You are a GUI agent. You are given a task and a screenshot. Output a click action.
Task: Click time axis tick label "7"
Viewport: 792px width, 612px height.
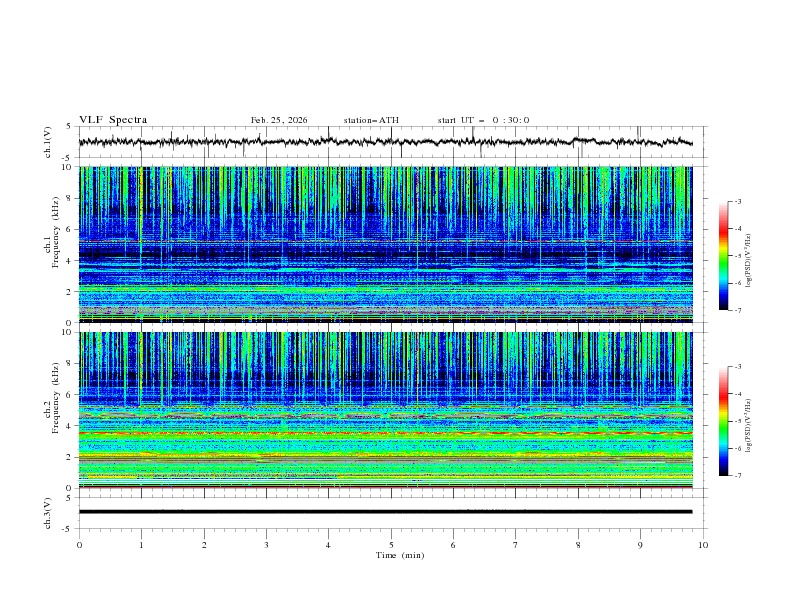515,545
